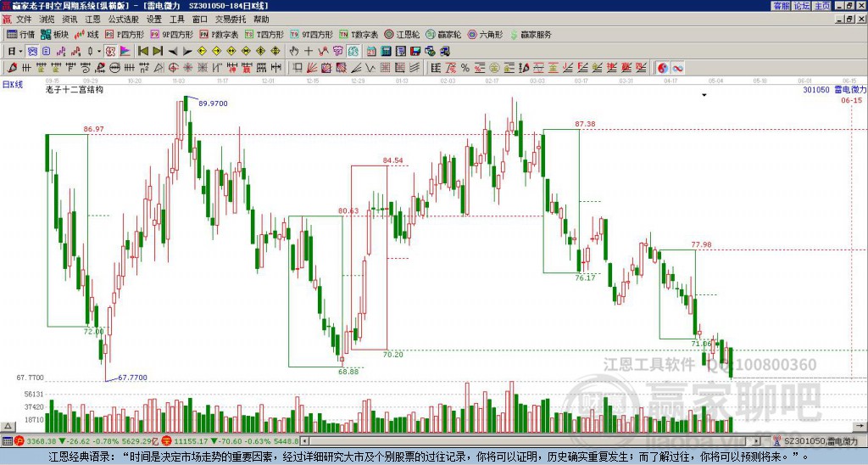Click the 论坛 forum button
Screen dimensions: 868x465
[x=801, y=6]
